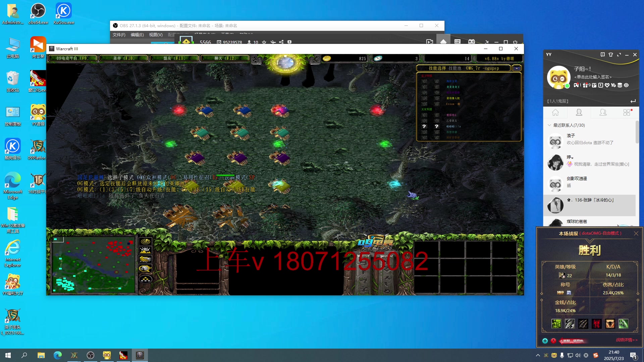Screen dimensions: 644x362
Task: Open 09Platform desktop shortcut
Action: 38,149
